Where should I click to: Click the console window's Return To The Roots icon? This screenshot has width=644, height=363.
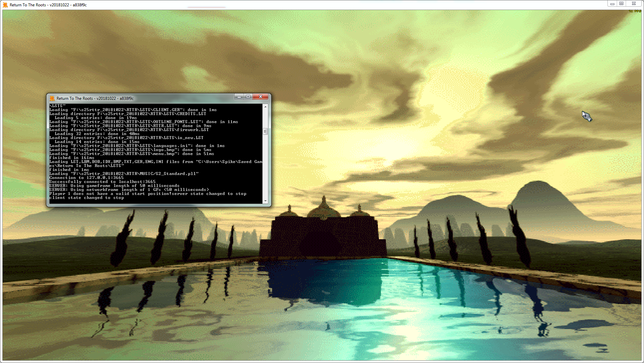click(x=52, y=98)
